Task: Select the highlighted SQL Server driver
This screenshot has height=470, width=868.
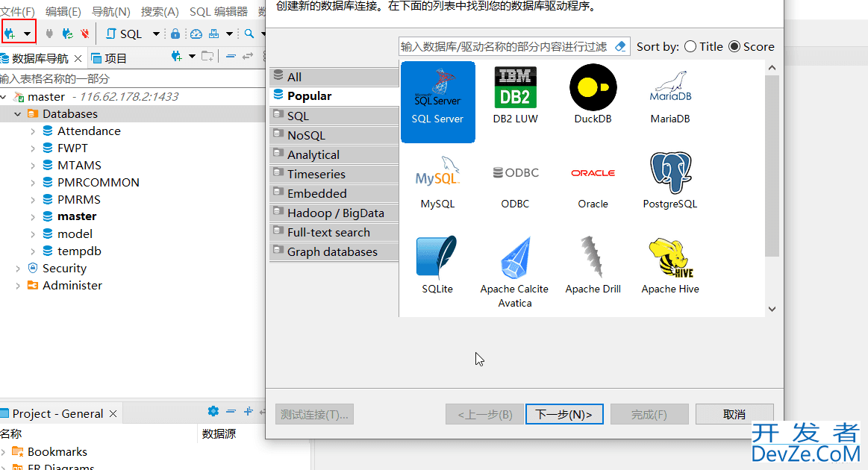Action: click(x=438, y=102)
